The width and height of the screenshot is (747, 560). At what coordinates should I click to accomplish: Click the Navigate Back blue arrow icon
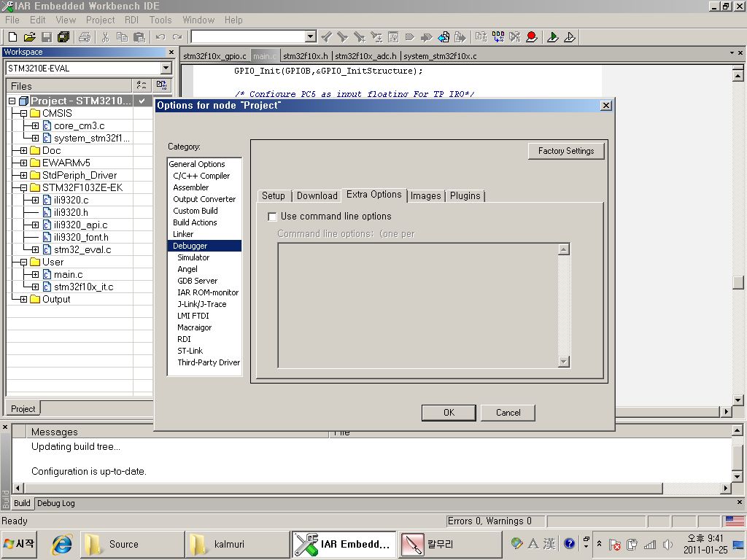point(444,36)
